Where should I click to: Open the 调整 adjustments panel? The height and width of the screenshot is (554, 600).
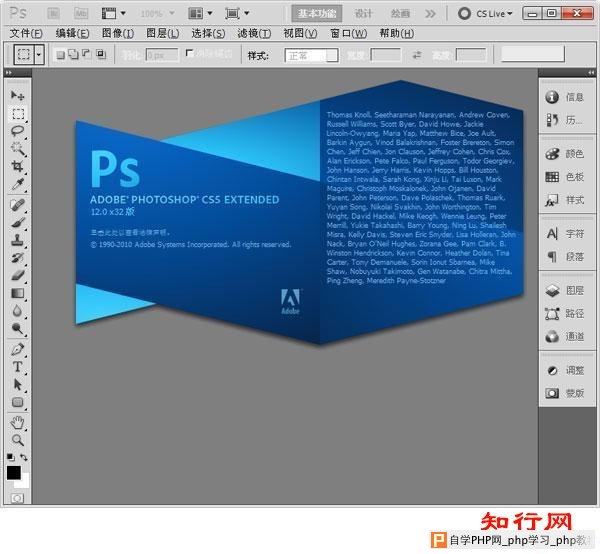coord(565,370)
